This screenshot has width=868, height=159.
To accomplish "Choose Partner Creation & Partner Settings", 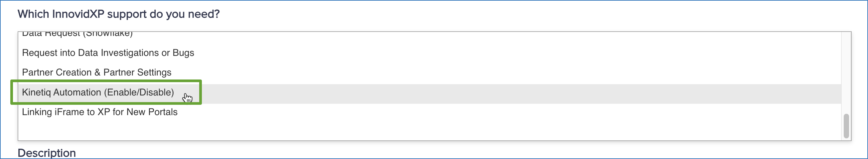I will point(96,73).
